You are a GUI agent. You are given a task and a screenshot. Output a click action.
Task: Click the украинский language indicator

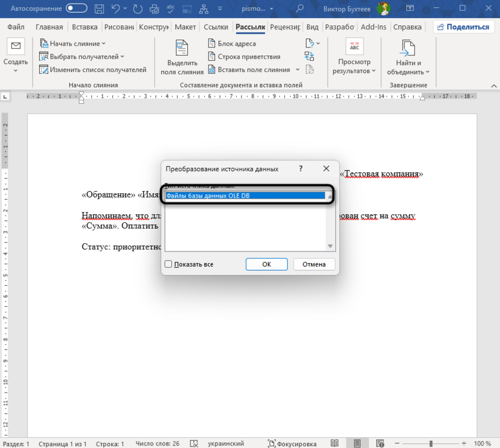226,444
